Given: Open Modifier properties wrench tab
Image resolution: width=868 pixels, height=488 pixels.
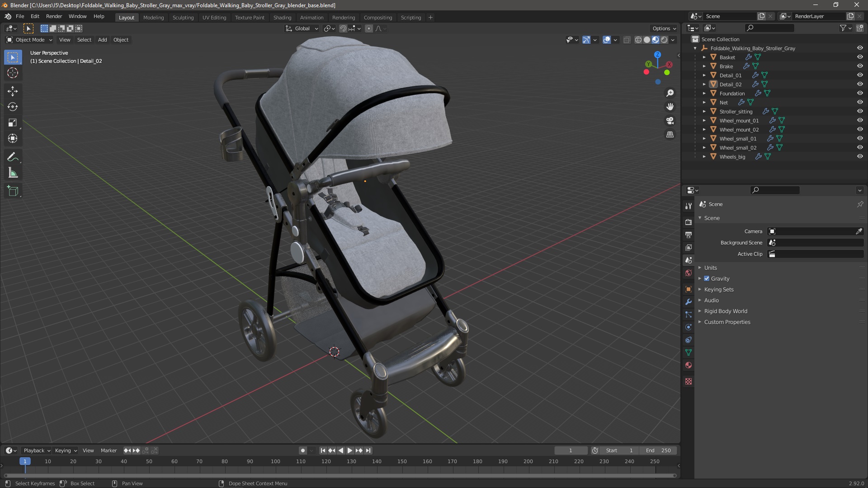Looking at the screenshot, I should point(689,302).
